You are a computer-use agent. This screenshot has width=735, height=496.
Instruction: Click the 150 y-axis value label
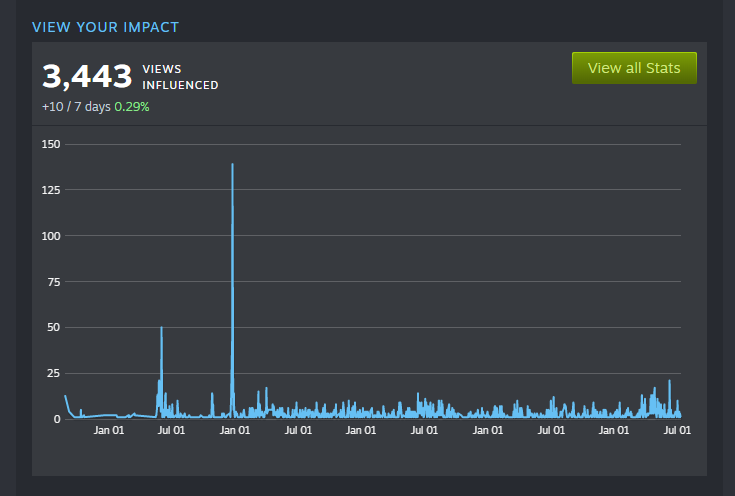[51, 144]
